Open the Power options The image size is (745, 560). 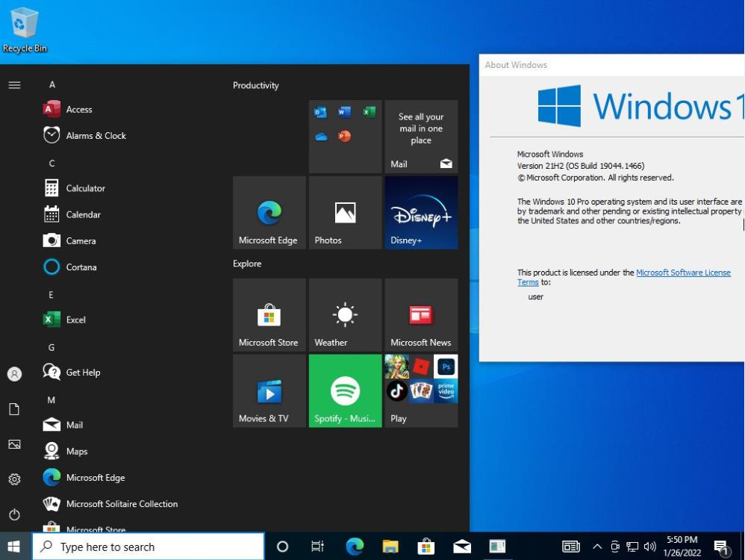click(14, 514)
